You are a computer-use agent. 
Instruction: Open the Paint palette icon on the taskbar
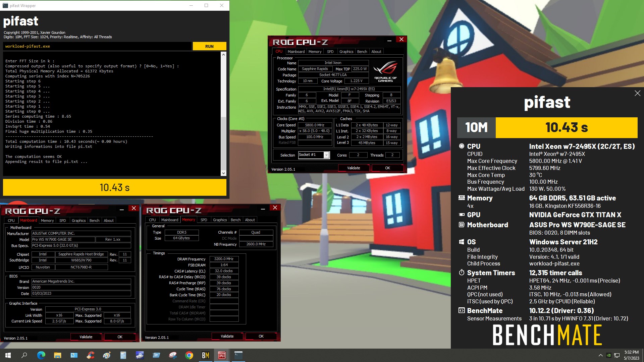pyautogui.click(x=107, y=355)
